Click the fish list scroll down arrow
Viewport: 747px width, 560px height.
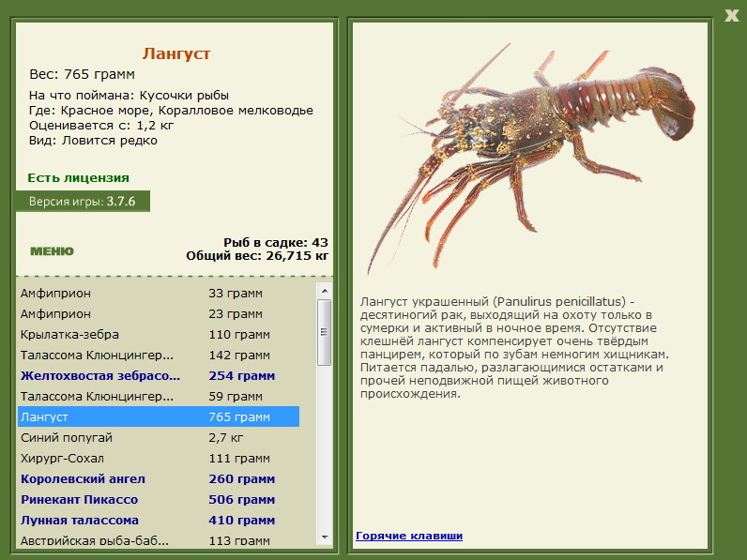point(325,537)
